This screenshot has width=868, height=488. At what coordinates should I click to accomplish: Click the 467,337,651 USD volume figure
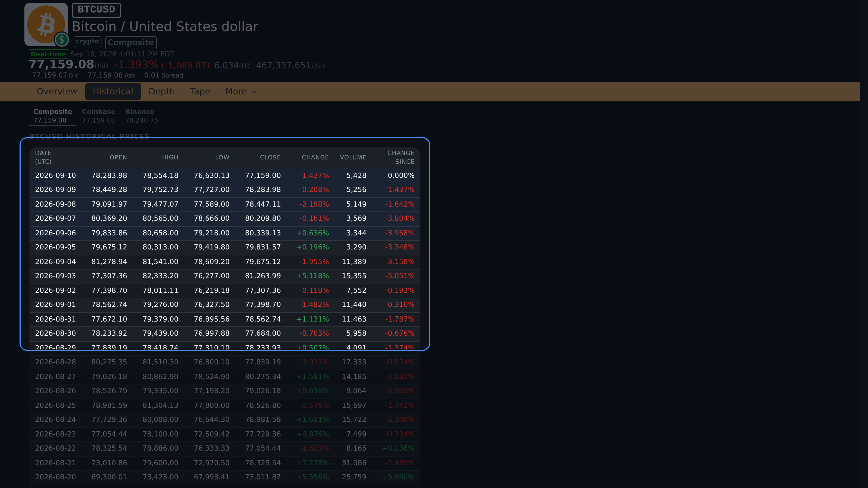pos(291,65)
